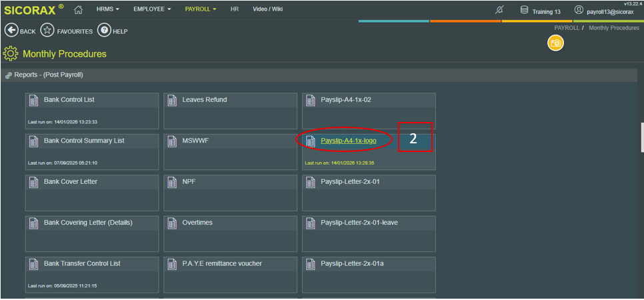Expand the EMPLOYEE dropdown menu

click(x=152, y=10)
